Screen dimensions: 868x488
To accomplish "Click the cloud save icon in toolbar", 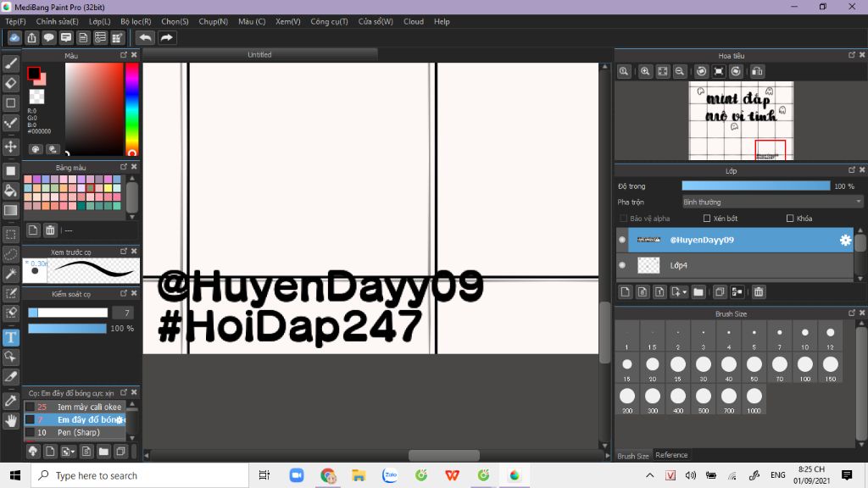I will coord(14,37).
